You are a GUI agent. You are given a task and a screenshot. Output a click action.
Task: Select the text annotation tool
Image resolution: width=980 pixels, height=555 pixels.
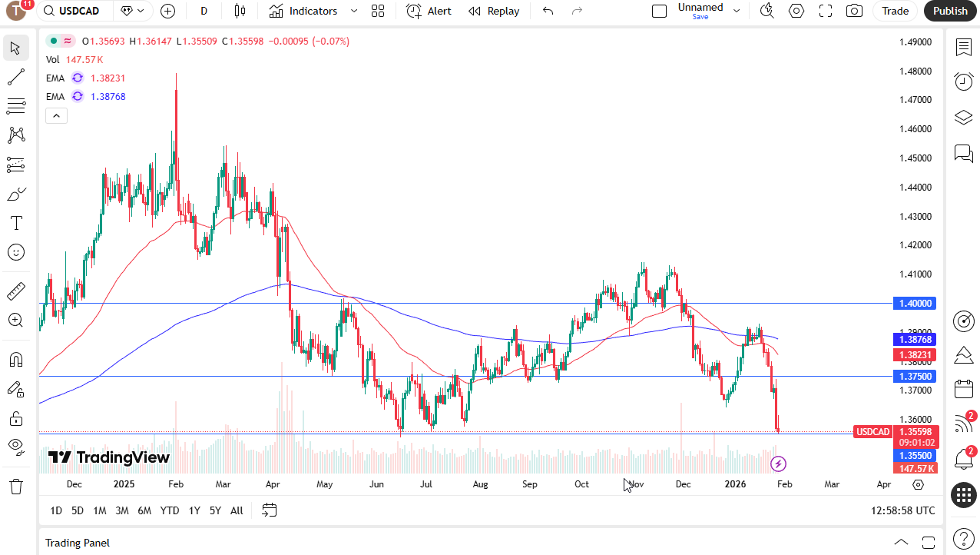(x=15, y=223)
